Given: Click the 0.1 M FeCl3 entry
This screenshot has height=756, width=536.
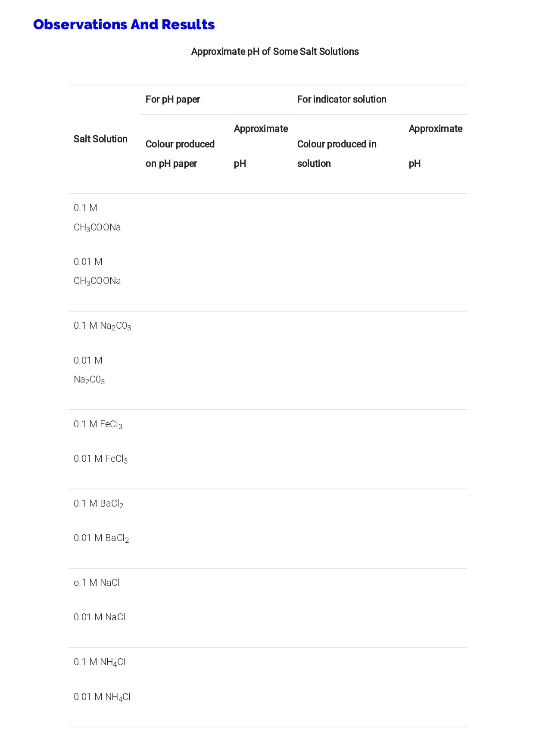Looking at the screenshot, I should click(98, 425).
